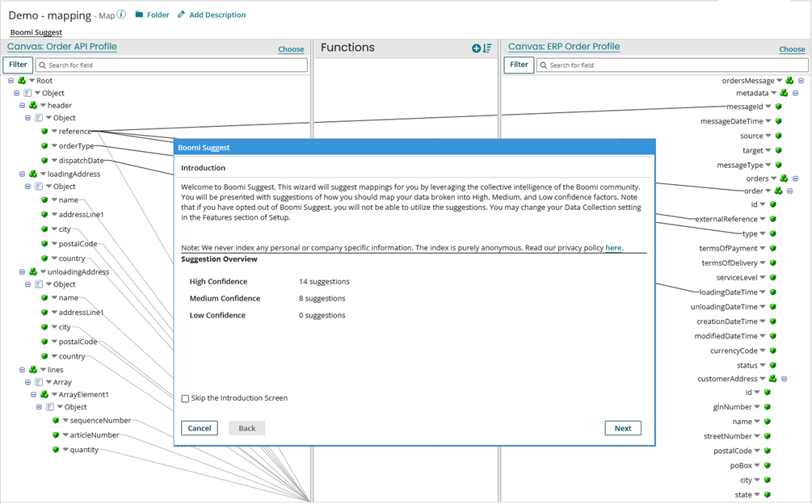Focus the left Search for field box
The height and width of the screenshot is (504, 812).
pyautogui.click(x=171, y=65)
